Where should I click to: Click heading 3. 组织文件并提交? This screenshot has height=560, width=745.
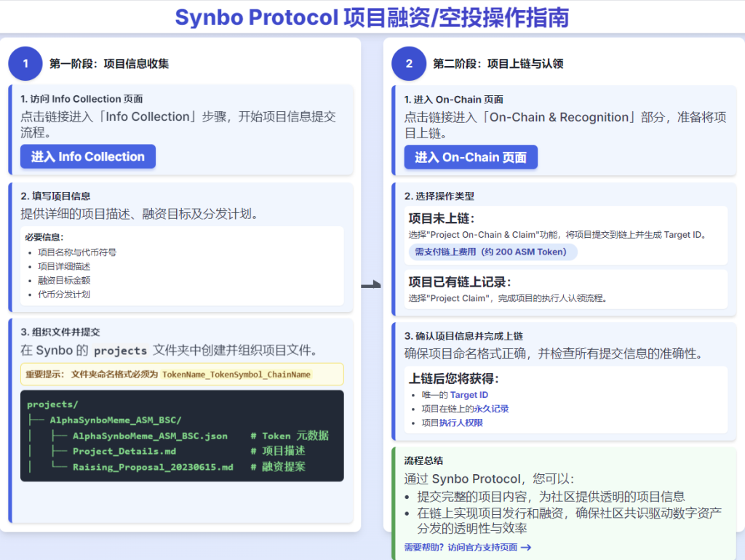pos(60,332)
